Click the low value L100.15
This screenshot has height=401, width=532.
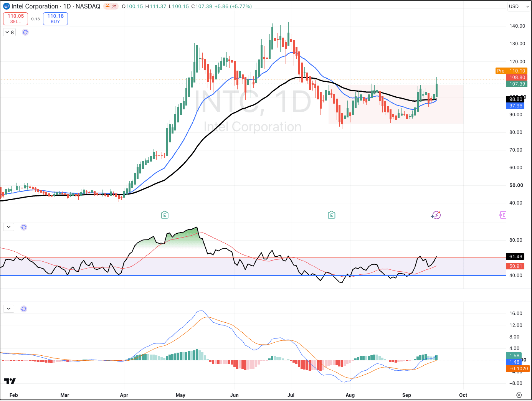(178, 7)
